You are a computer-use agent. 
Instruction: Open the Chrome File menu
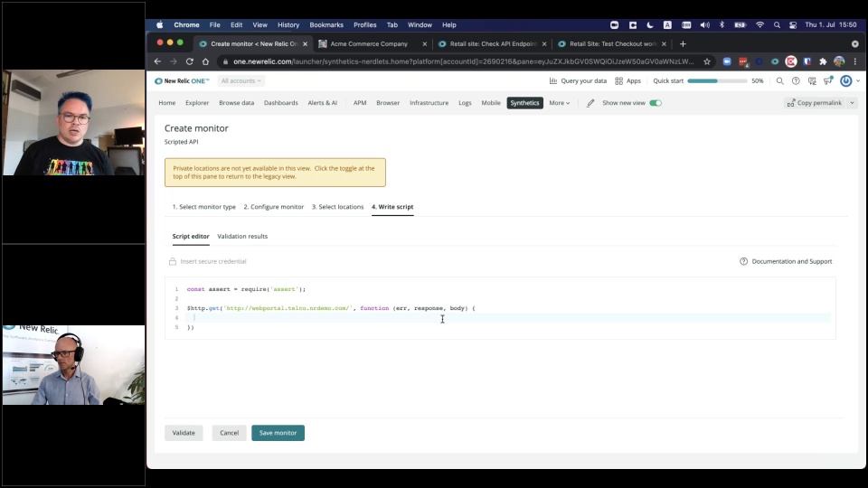(215, 25)
